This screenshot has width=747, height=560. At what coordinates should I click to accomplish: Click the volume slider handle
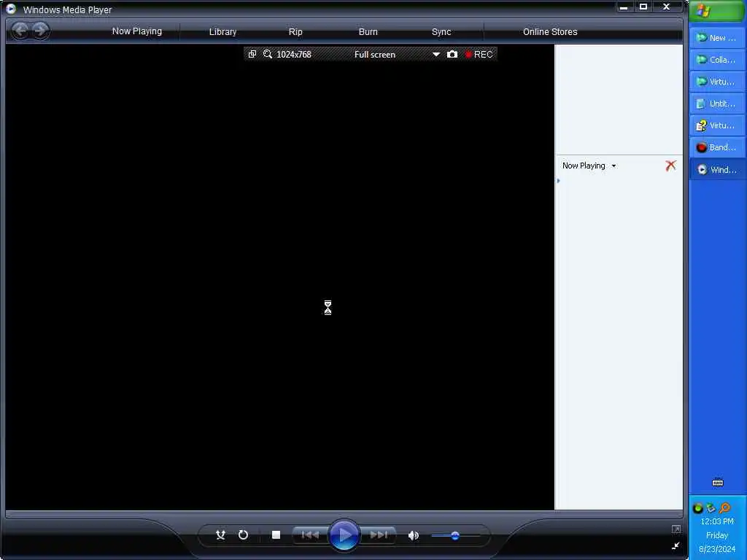(x=455, y=536)
